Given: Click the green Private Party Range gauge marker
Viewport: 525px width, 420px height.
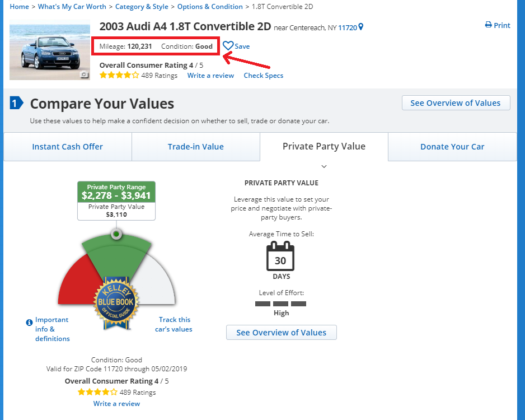Looking at the screenshot, I should point(116,233).
